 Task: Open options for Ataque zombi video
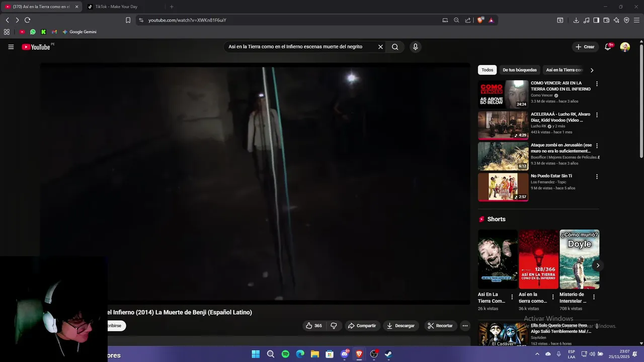click(x=597, y=145)
